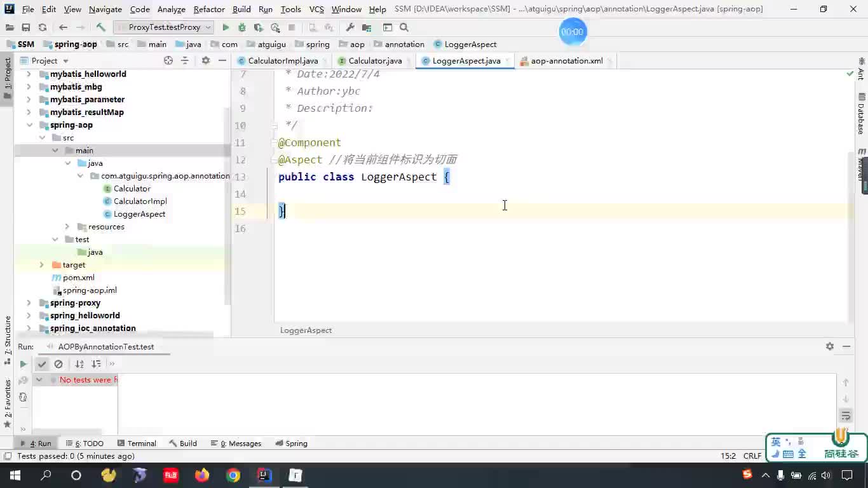This screenshot has height=488, width=868.
Task: Sort test results by duration
Action: [96, 364]
